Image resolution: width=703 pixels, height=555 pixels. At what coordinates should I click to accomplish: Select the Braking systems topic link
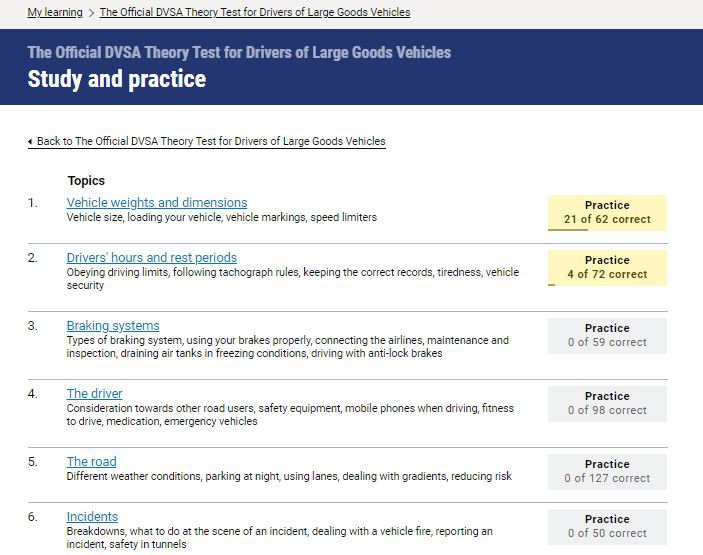pyautogui.click(x=113, y=325)
